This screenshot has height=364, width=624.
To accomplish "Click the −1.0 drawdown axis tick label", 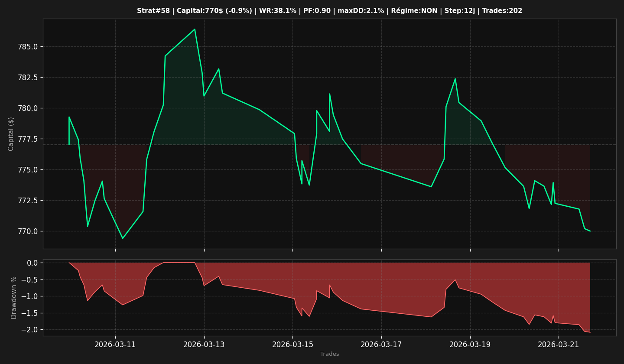I will [29, 296].
